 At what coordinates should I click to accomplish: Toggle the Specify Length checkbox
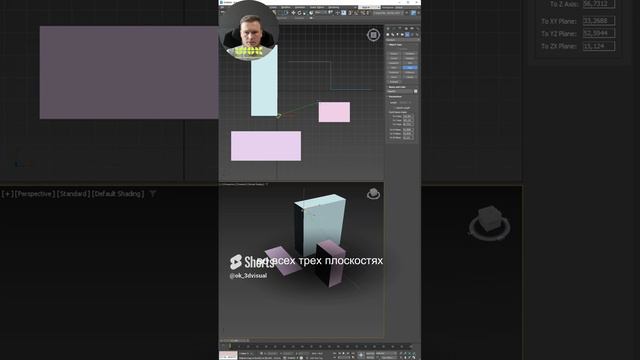tap(396, 108)
